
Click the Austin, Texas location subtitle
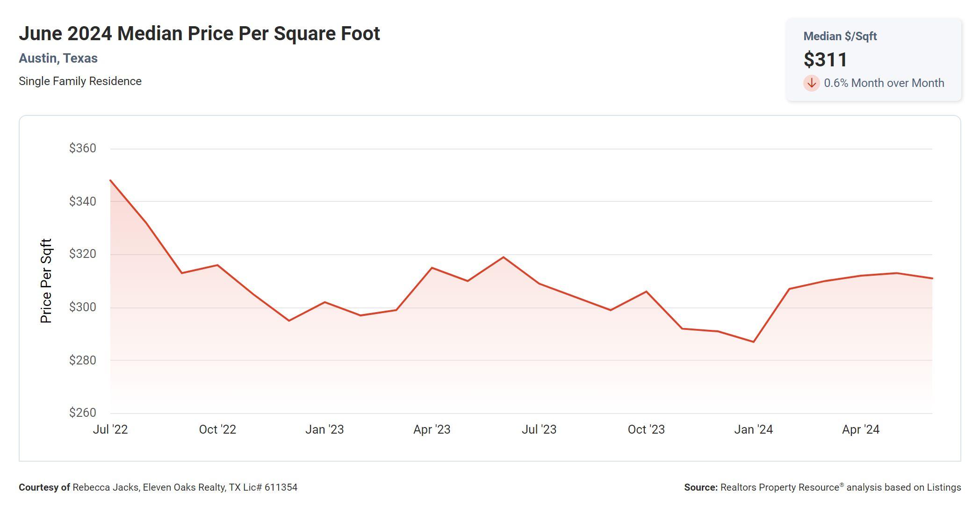[58, 58]
